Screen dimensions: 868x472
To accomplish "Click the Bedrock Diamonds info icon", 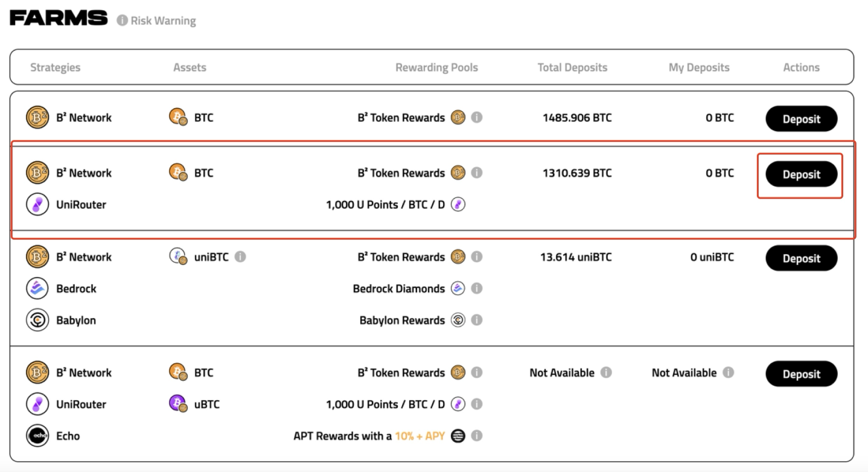I will pos(476,289).
